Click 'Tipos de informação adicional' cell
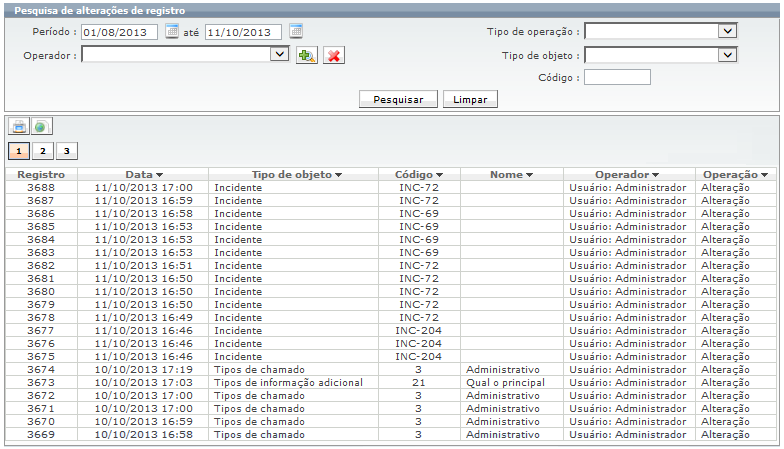This screenshot has height=449, width=784. tap(288, 382)
